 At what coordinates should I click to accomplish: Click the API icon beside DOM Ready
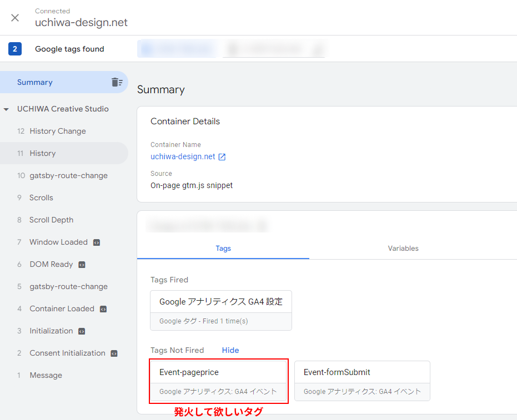click(82, 265)
